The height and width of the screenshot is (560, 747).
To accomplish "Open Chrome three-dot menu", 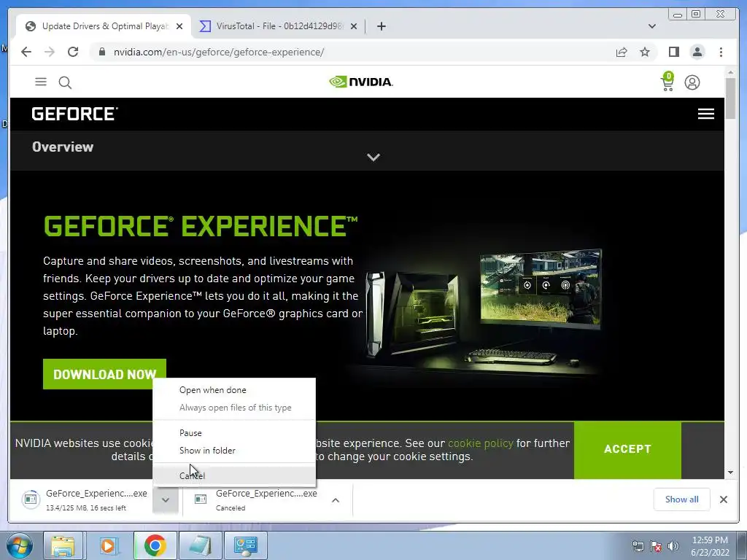I will [x=721, y=52].
